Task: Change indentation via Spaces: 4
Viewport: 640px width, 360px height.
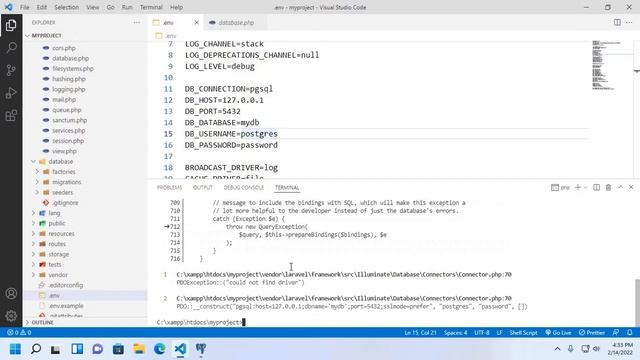Action: [x=456, y=333]
